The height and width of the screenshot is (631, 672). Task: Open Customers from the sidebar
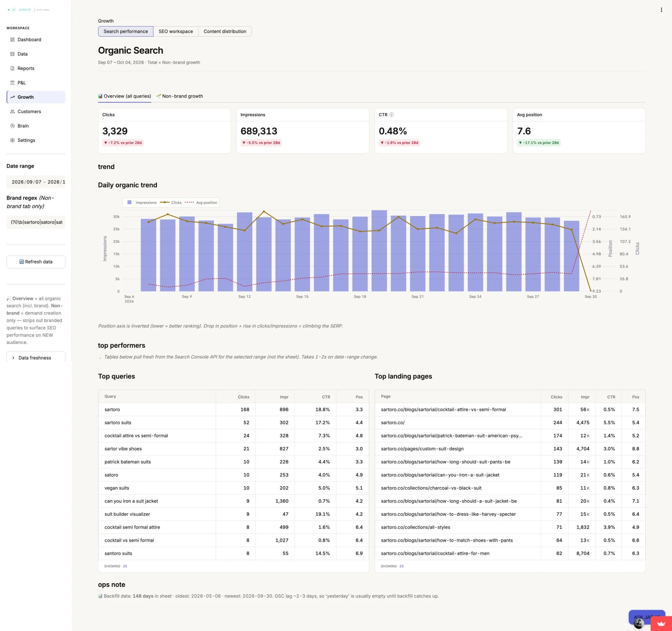click(x=36, y=111)
